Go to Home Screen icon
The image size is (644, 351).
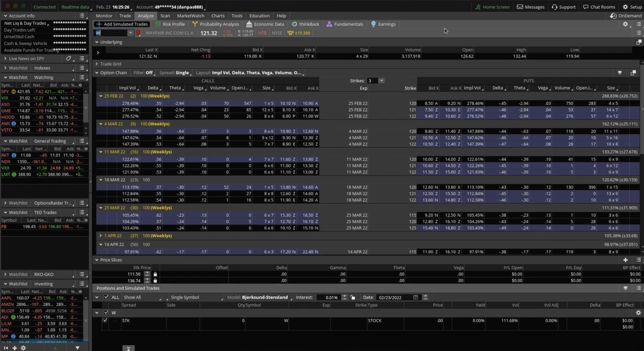(478, 7)
